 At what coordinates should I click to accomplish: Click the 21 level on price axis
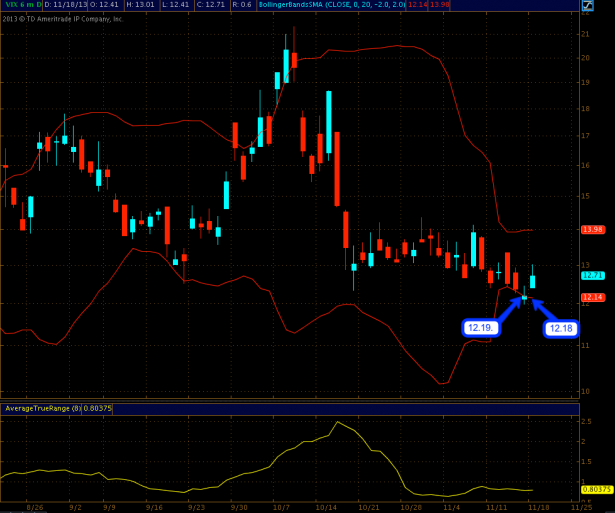(x=585, y=34)
